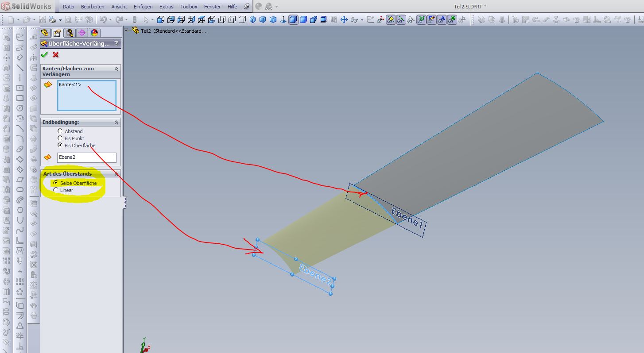Viewport: 644px width, 353px height.
Task: Open the New document dropdown arrow
Action: point(18,20)
